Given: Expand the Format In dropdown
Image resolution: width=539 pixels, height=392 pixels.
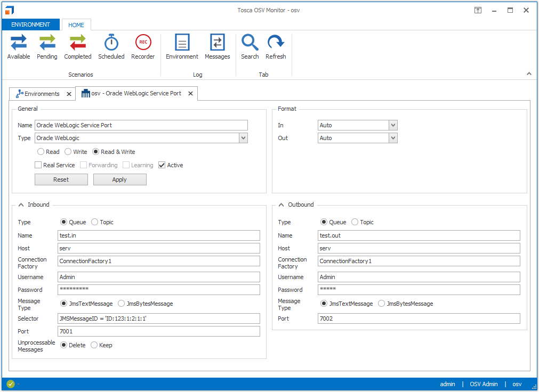Looking at the screenshot, I should click(x=393, y=125).
